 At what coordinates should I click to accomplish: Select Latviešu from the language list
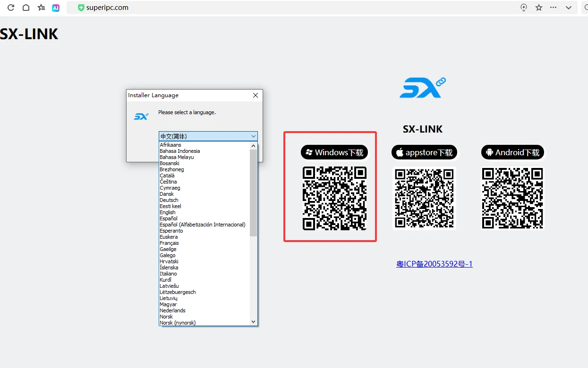click(x=204, y=286)
